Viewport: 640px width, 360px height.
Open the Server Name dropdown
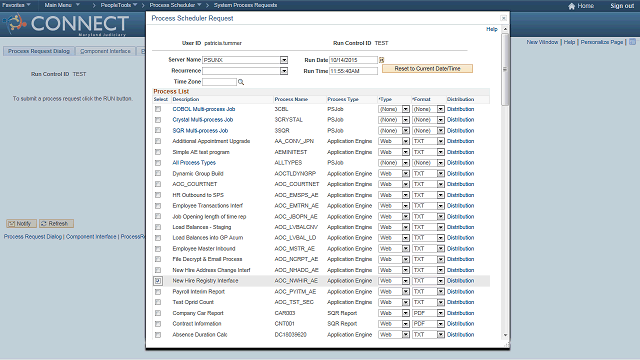284,60
